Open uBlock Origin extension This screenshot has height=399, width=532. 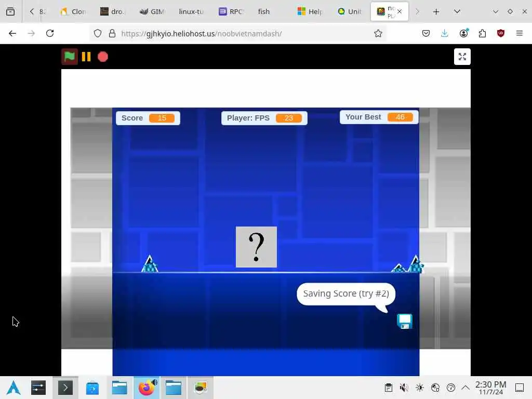tap(501, 33)
